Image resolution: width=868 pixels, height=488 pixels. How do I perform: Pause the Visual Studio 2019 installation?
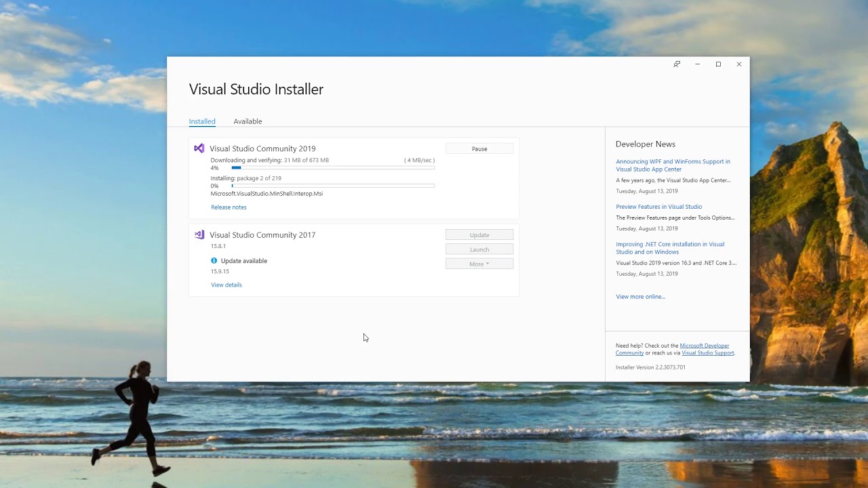[479, 148]
